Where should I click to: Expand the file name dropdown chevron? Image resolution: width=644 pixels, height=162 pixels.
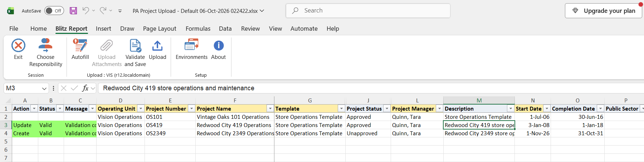click(262, 11)
